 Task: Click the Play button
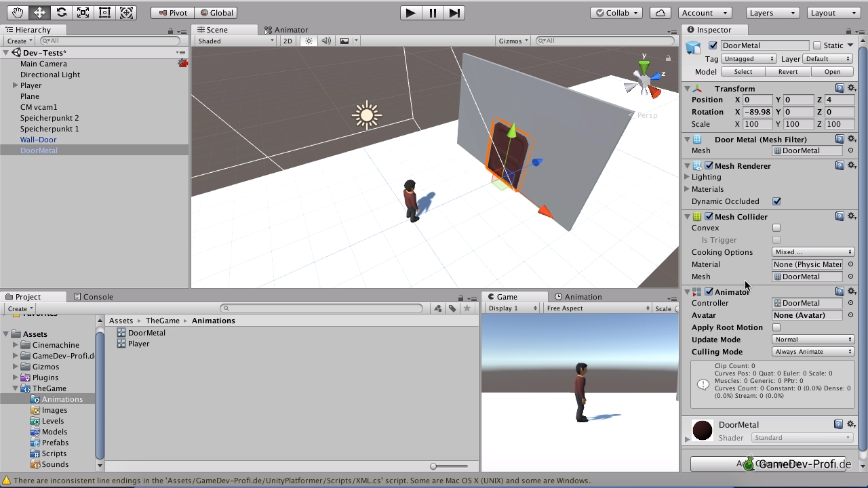coord(410,12)
